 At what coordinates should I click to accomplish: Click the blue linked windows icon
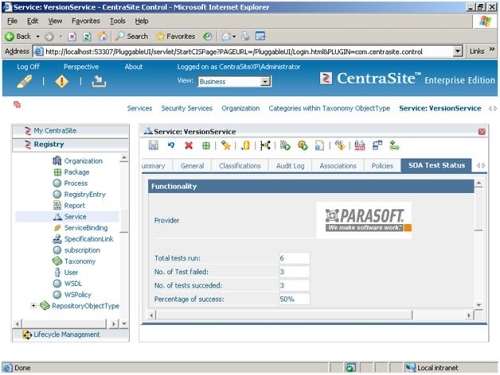tap(377, 145)
